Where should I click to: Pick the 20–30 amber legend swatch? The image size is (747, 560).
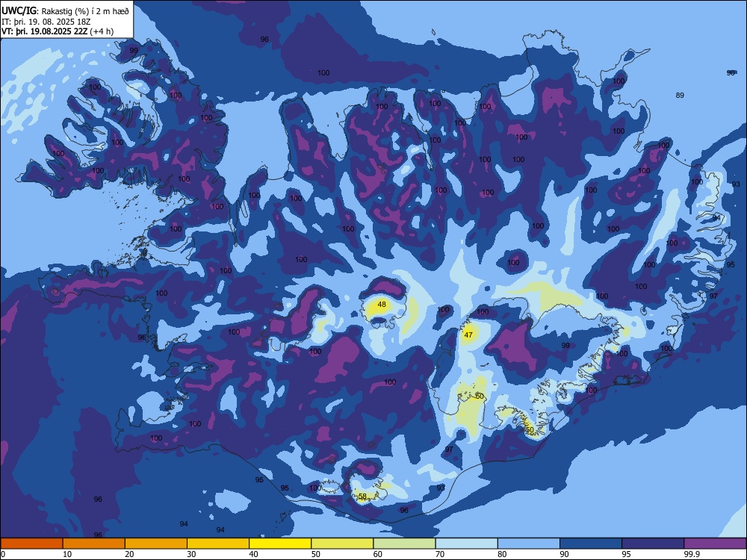[156, 544]
